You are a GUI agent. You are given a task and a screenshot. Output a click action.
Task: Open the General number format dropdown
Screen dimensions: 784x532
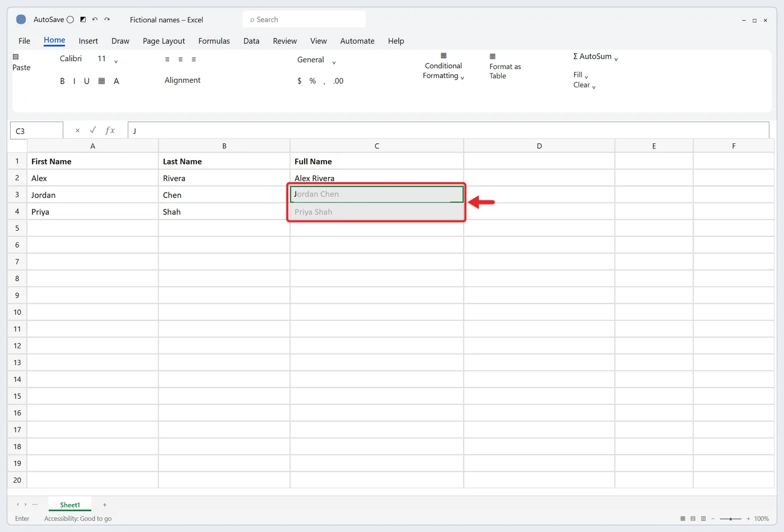click(334, 62)
